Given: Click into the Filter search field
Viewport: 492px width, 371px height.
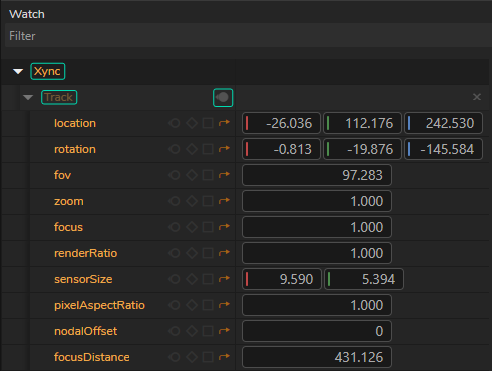Looking at the screenshot, I should click(x=248, y=36).
